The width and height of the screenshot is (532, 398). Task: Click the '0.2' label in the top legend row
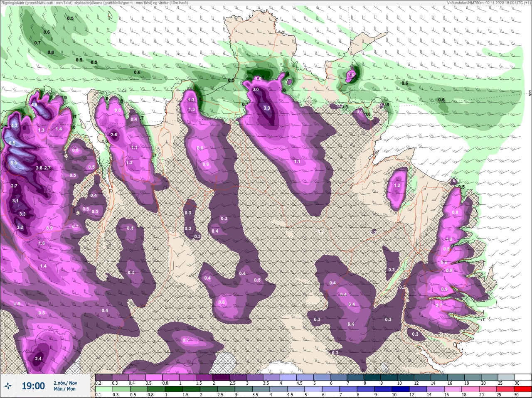pos(99,383)
